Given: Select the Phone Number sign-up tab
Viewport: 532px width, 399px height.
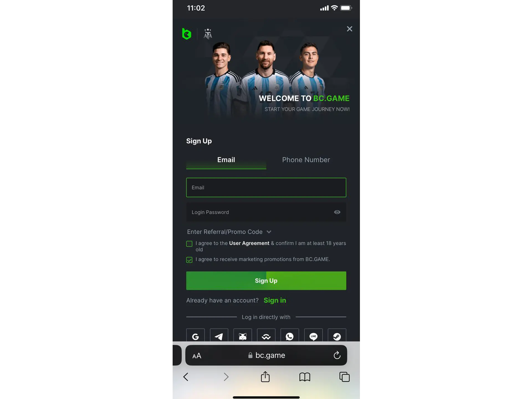Looking at the screenshot, I should [306, 160].
